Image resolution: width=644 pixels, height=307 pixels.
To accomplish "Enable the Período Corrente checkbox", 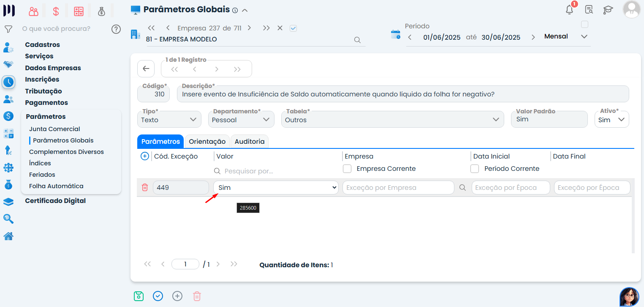I will (475, 169).
